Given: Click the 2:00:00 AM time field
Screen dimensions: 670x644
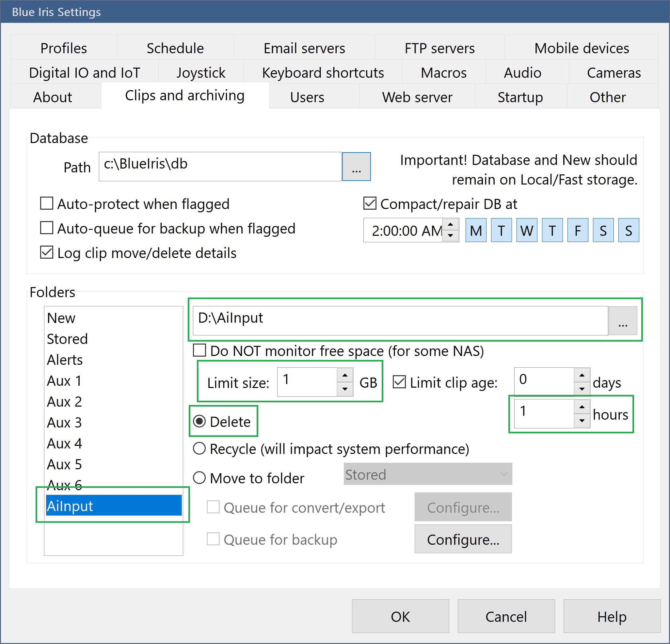Looking at the screenshot, I should (403, 230).
